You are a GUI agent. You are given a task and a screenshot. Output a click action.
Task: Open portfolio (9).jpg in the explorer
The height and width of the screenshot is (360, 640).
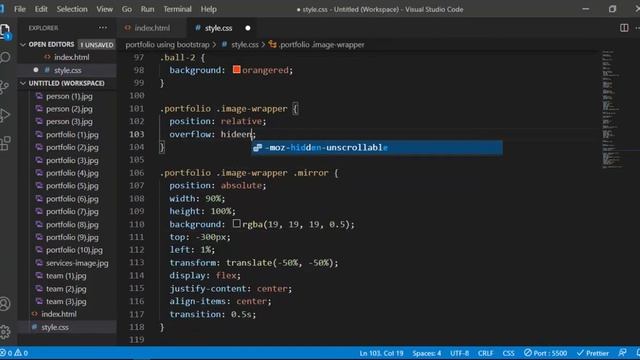coord(67,237)
